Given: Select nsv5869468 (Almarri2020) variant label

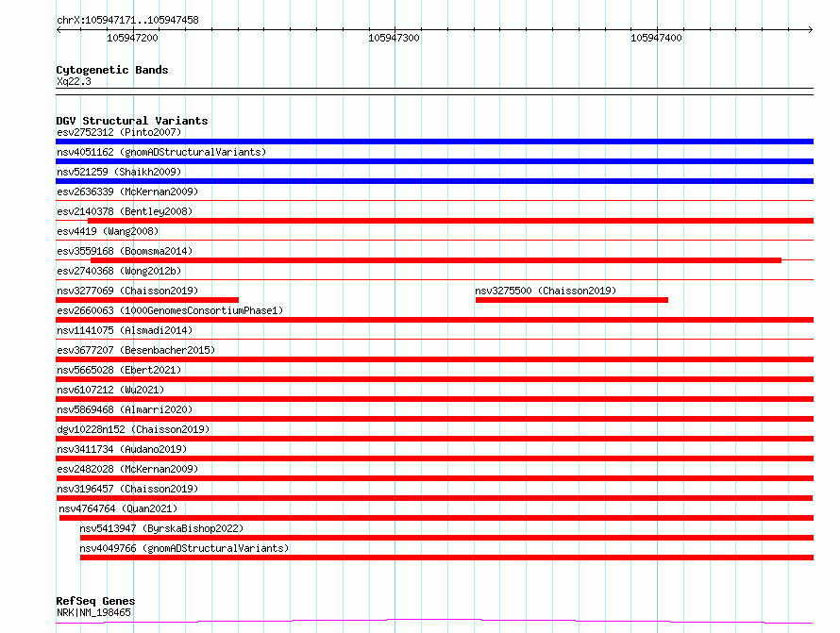Looking at the screenshot, I should (x=125, y=409).
